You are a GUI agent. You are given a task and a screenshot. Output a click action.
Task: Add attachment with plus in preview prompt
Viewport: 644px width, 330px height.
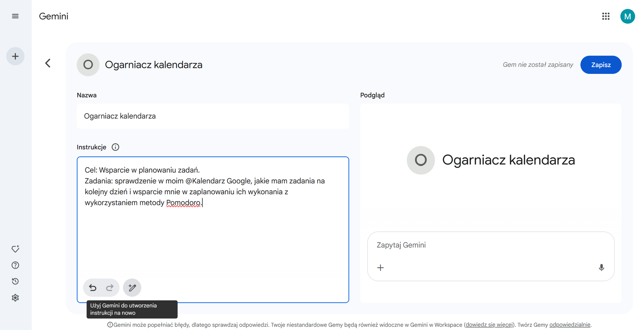click(x=380, y=268)
